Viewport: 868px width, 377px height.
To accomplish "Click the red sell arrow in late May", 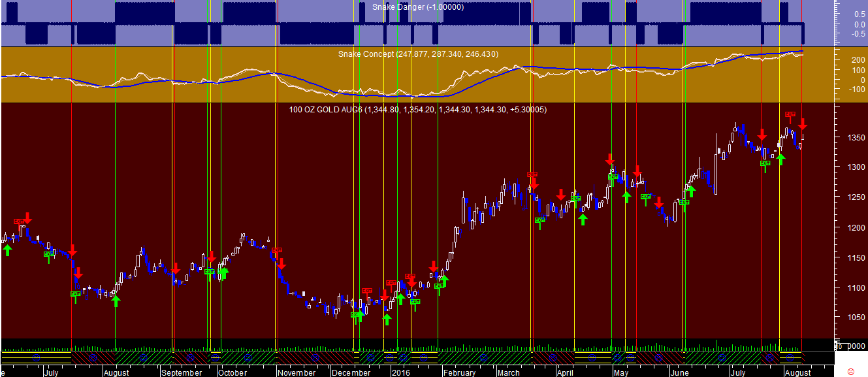I will pos(659,202).
